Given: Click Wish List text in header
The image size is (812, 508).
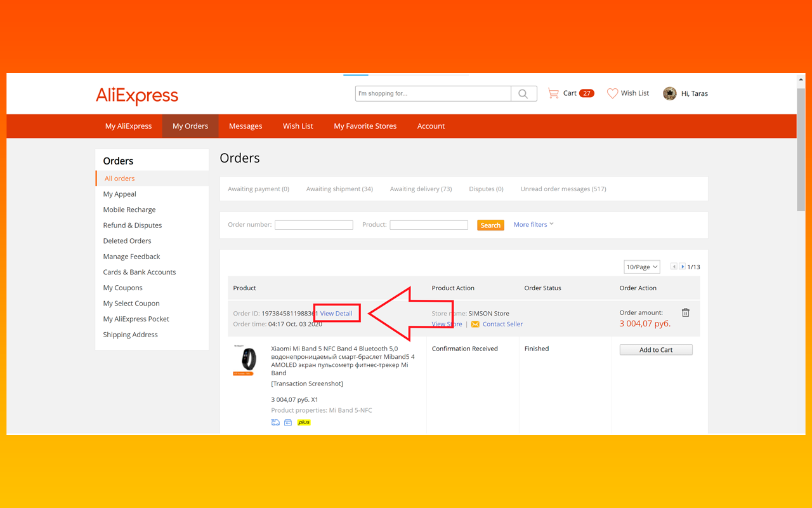Looking at the screenshot, I should click(x=635, y=93).
